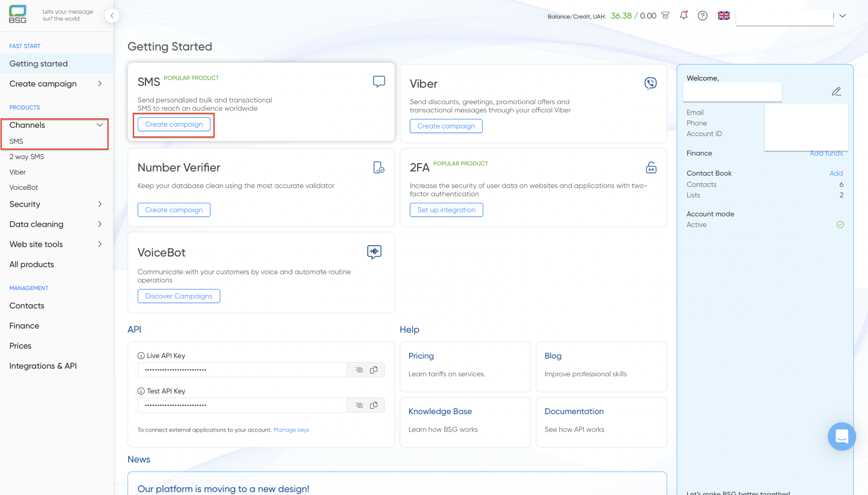Open the balance wallet icon
The image size is (868, 495).
[665, 16]
